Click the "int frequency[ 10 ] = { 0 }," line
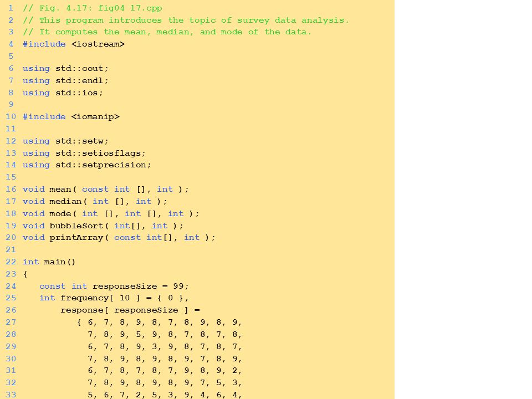Viewport: 532px width, 399px height. (x=114, y=298)
